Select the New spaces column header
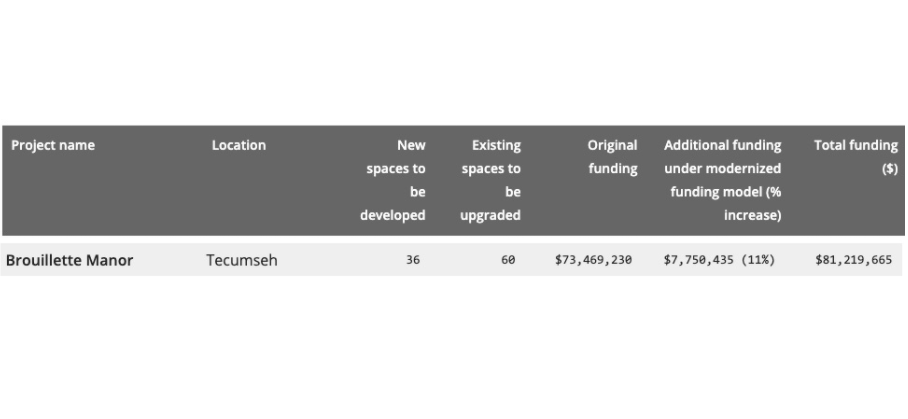908x419 pixels. click(396, 180)
